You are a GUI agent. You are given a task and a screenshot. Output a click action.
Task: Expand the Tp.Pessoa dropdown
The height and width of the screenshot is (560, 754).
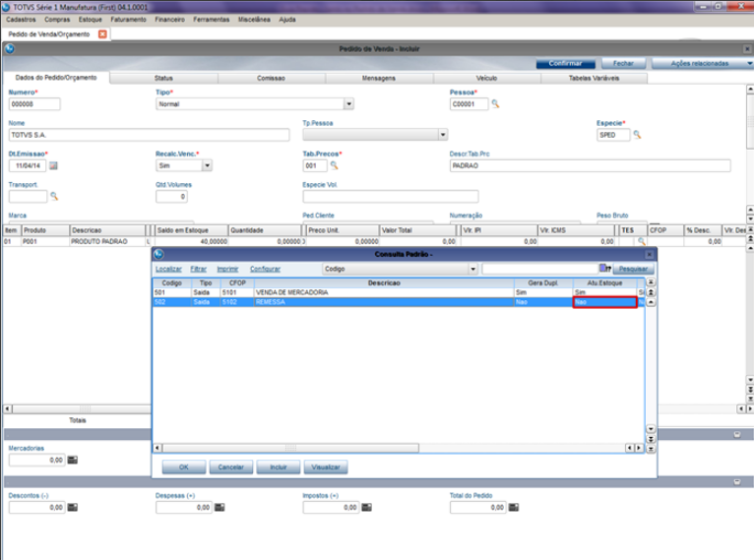443,135
